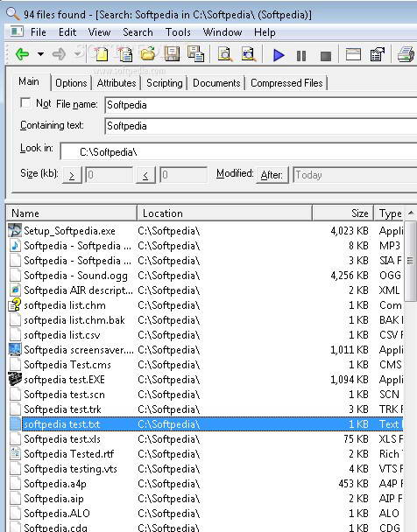Viewport: 417px width, 532px height.
Task: Select Softpedia Test.cms row
Action: pos(206,365)
